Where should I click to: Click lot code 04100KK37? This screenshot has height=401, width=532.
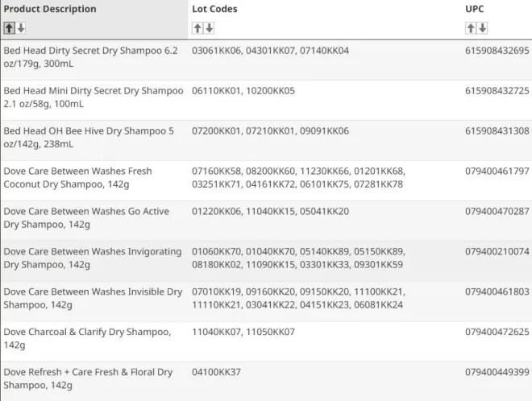tap(216, 372)
